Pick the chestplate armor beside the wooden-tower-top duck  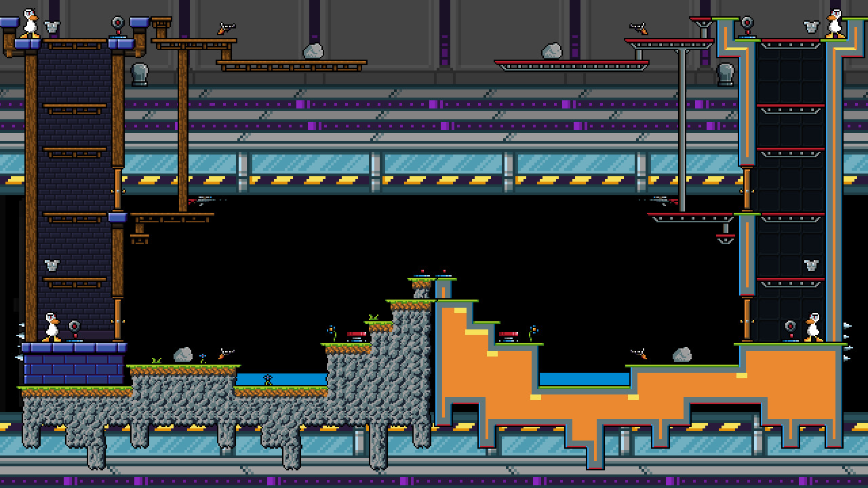[x=52, y=27]
